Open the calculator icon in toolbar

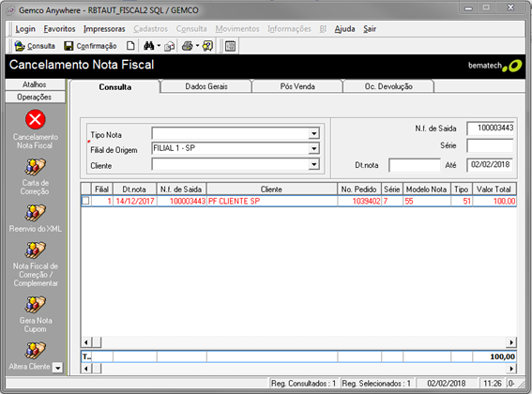click(x=231, y=46)
